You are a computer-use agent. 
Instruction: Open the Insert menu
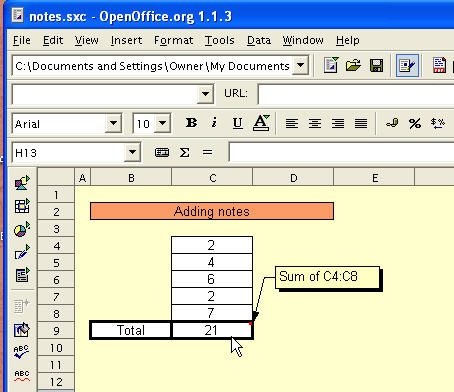(x=126, y=40)
